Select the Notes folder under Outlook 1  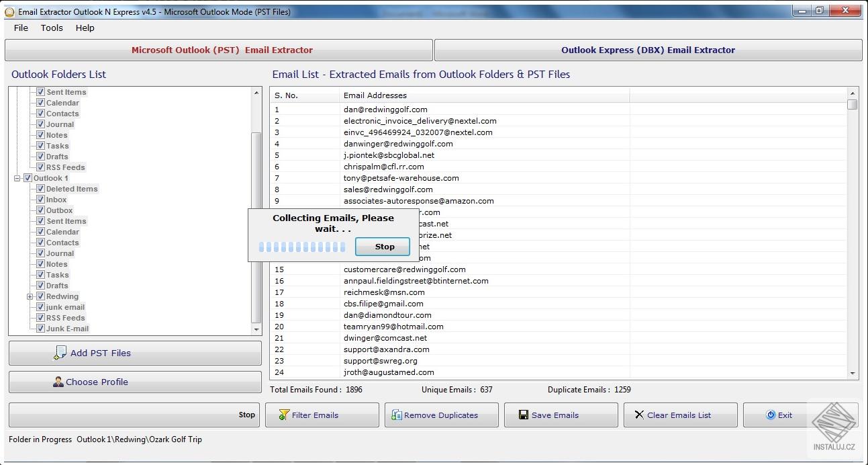57,264
